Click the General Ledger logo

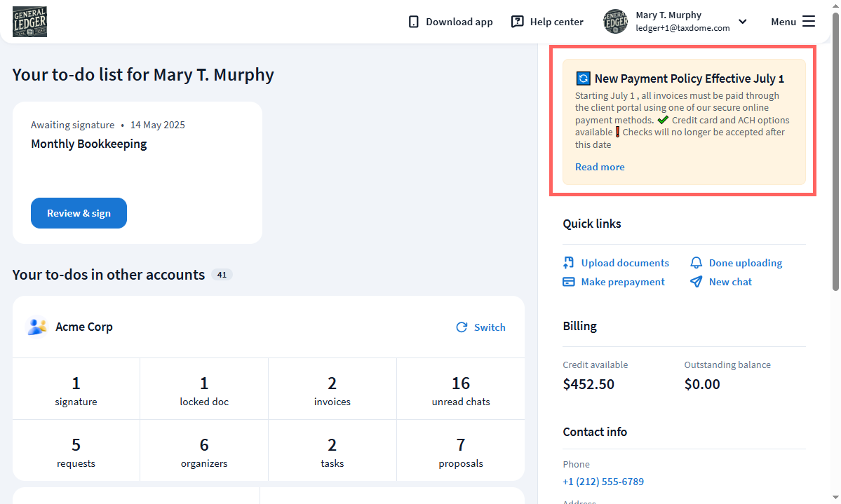coord(29,22)
